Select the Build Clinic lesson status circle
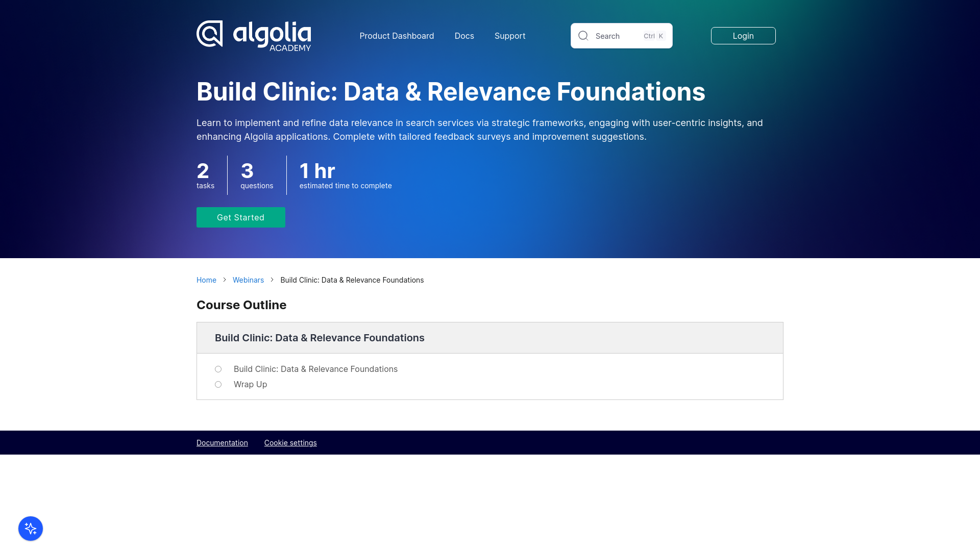This screenshot has height=551, width=980. (218, 369)
